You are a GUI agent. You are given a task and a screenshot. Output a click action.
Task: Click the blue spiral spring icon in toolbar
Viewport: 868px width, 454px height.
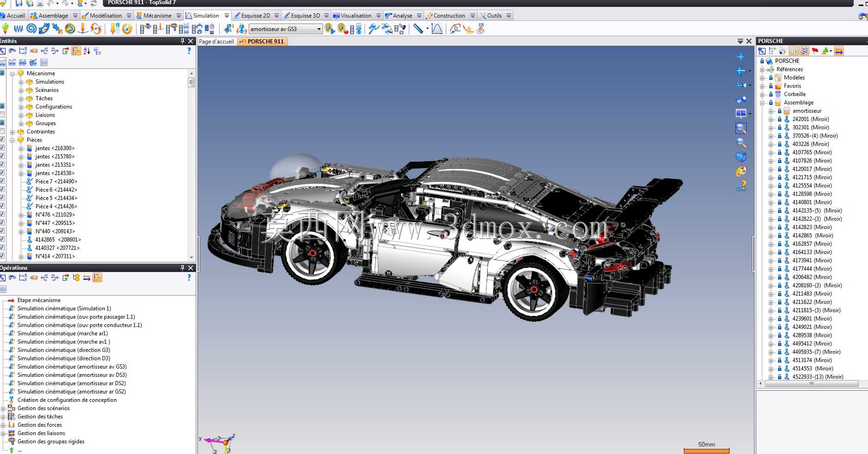click(31, 29)
